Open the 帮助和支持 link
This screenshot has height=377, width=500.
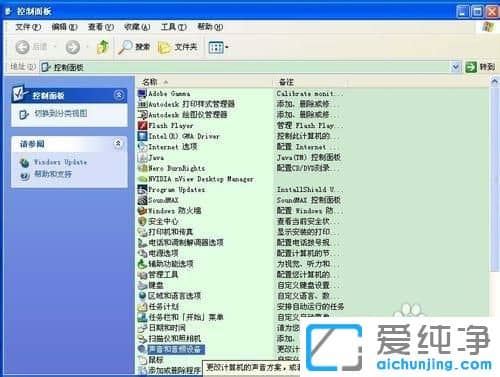(53, 174)
